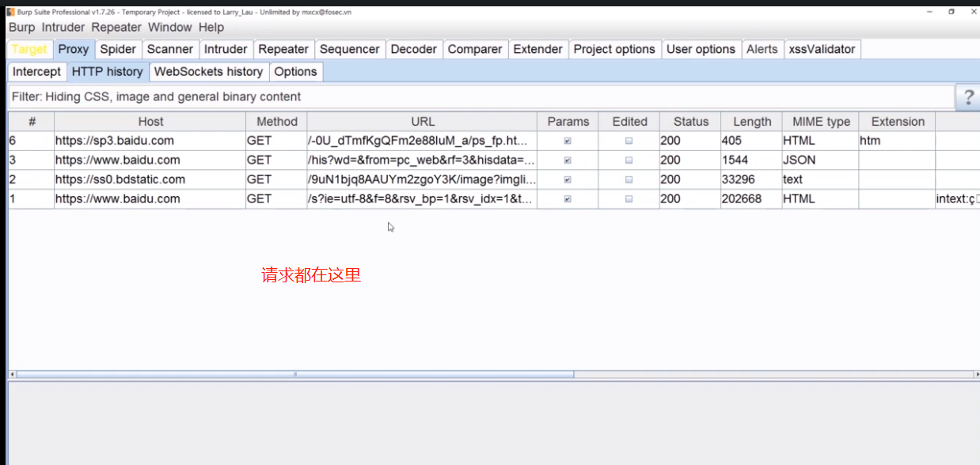
Task: Switch to the Spider tab
Action: click(118, 49)
